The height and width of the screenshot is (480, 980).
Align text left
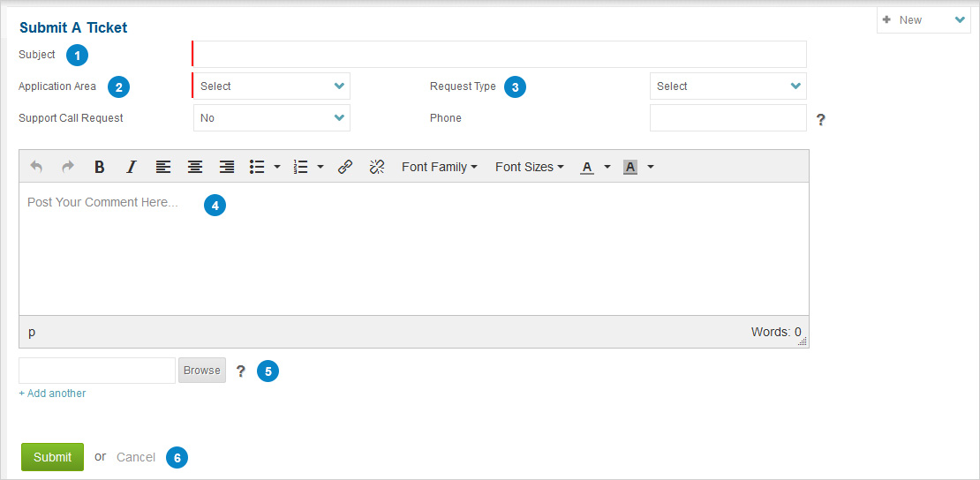pyautogui.click(x=163, y=167)
